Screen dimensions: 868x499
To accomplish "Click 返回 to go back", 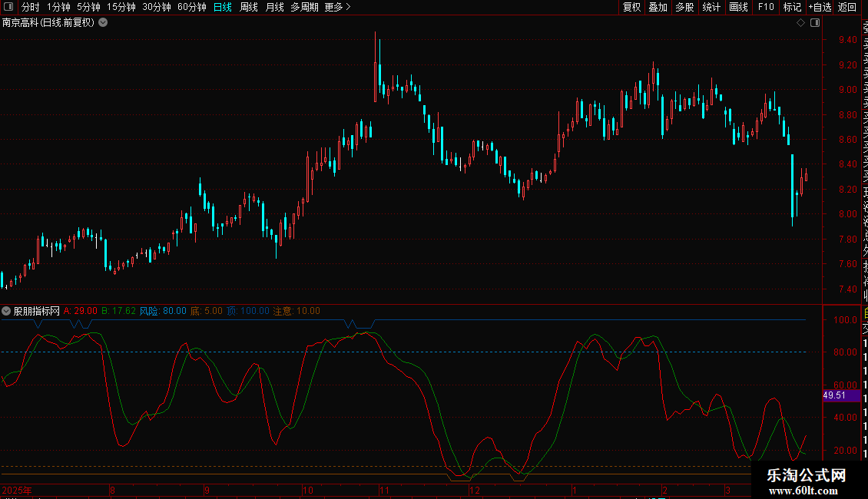I will (847, 7).
